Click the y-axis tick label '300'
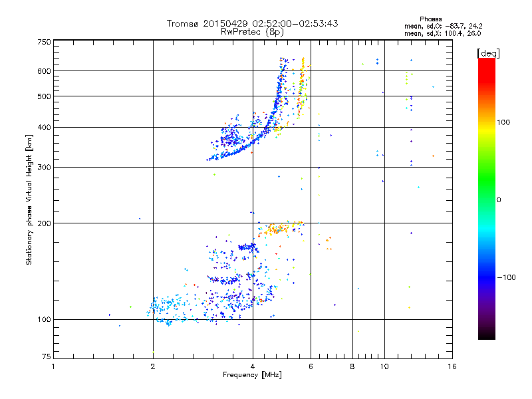This screenshot has height=399, width=532. [44, 168]
